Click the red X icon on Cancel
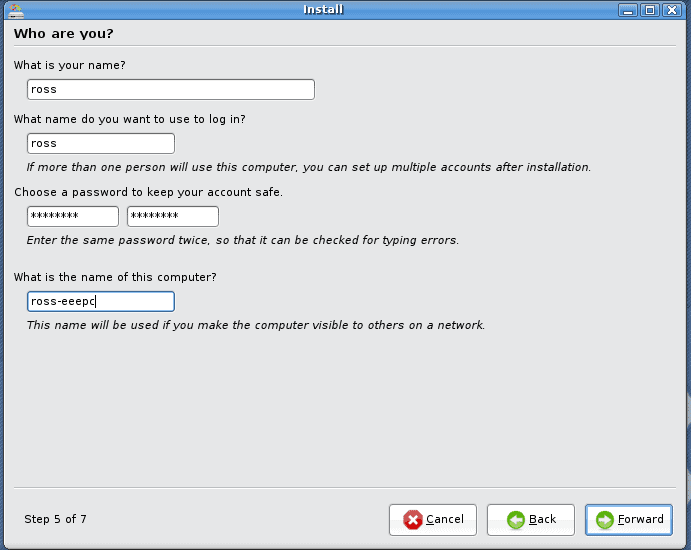Image resolution: width=691 pixels, height=550 pixels. click(x=412, y=520)
